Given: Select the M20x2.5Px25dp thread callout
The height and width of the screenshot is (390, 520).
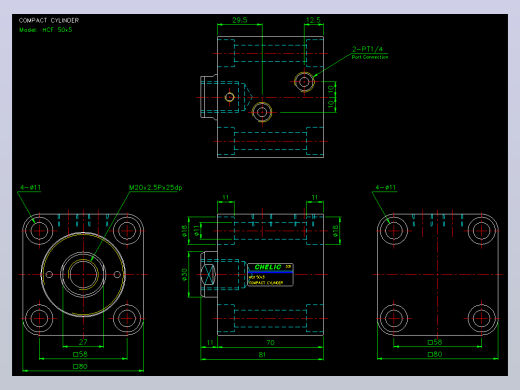Looking at the screenshot, I should point(155,187).
